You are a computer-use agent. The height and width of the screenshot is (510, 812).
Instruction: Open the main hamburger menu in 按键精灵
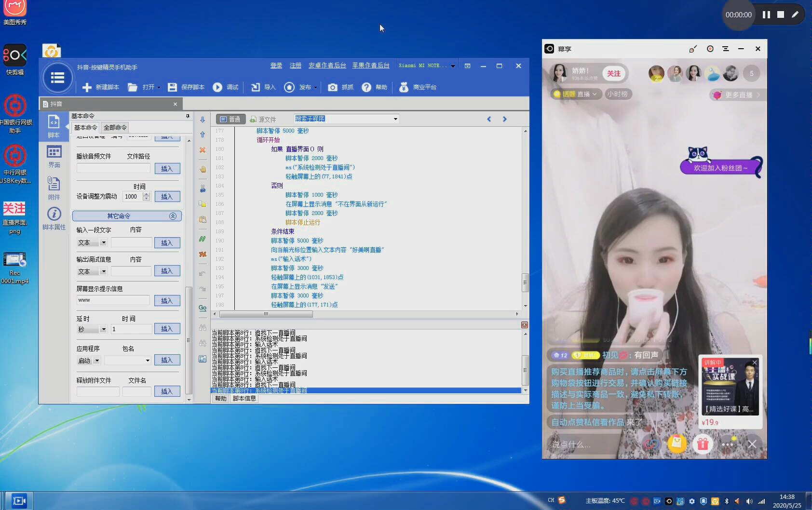58,78
